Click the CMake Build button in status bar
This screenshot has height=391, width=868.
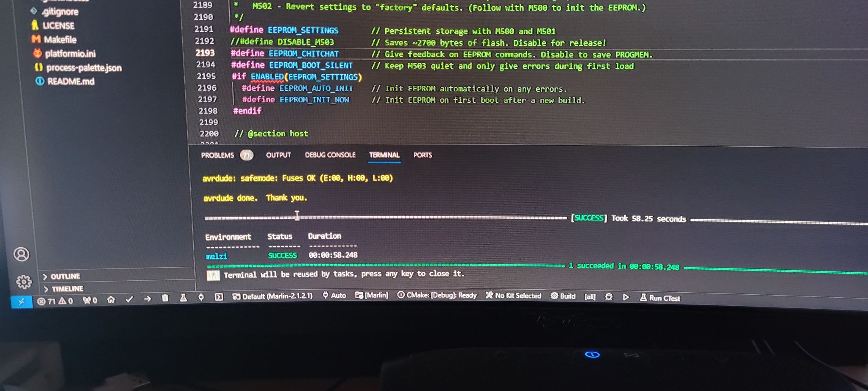(x=563, y=296)
